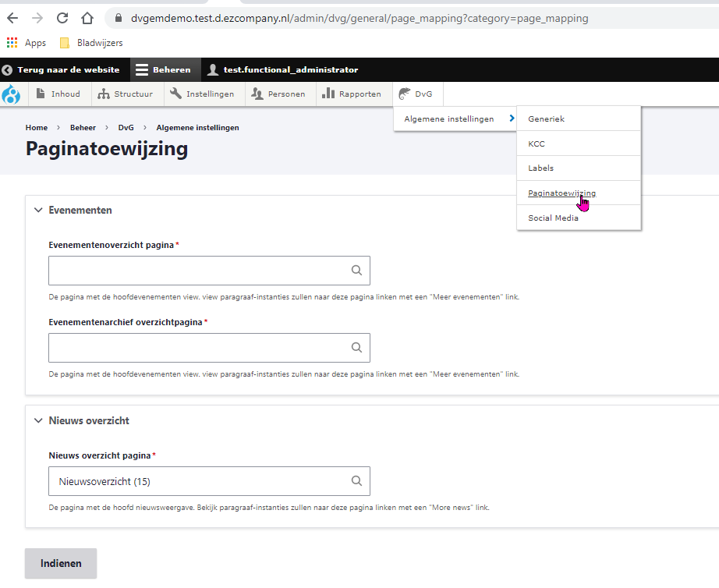This screenshot has width=719, height=588.
Task: Click Terug naar de website link
Action: 61,69
